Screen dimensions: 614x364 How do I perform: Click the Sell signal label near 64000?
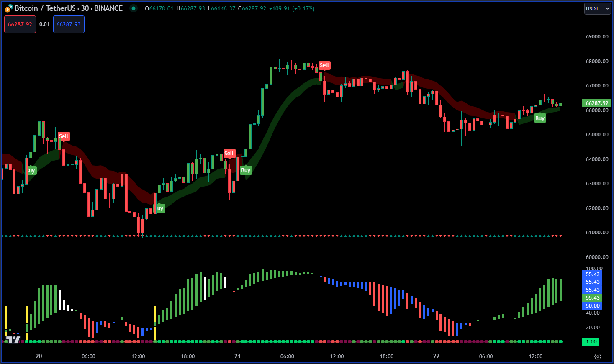coord(229,154)
